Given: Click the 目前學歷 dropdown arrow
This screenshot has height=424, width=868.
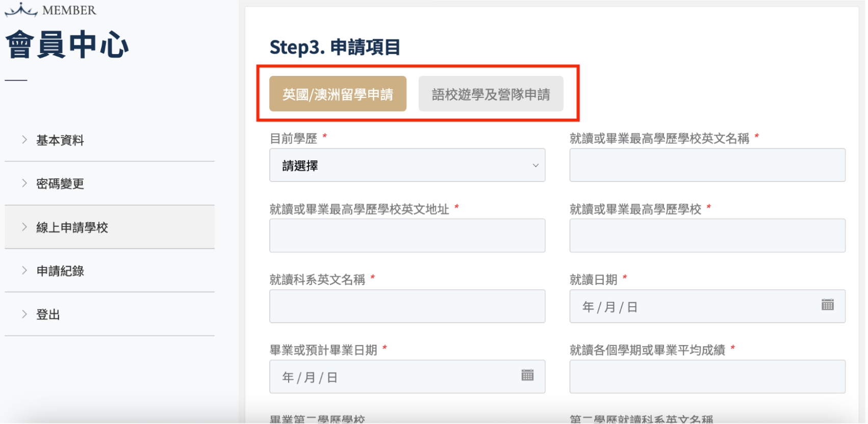Looking at the screenshot, I should pyautogui.click(x=535, y=166).
